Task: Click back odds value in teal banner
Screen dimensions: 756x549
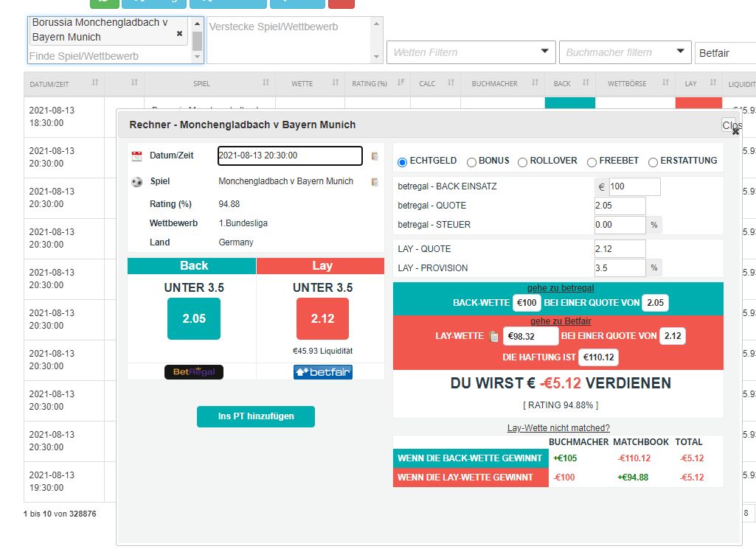Action: 655,303
